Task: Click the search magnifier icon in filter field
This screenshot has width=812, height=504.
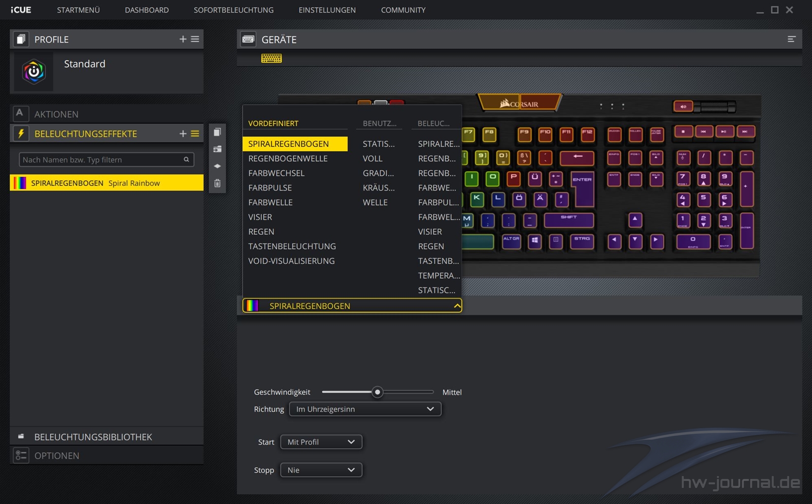Action: [186, 160]
